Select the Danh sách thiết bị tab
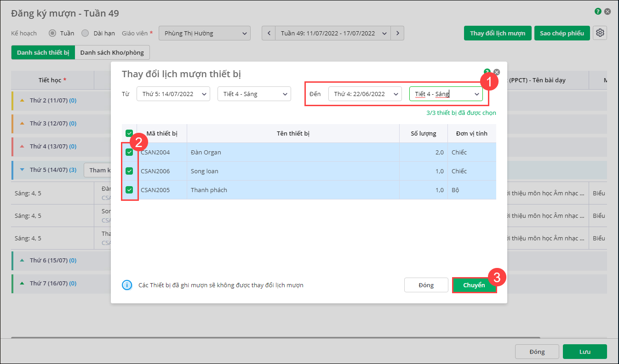The image size is (619, 364). click(43, 52)
